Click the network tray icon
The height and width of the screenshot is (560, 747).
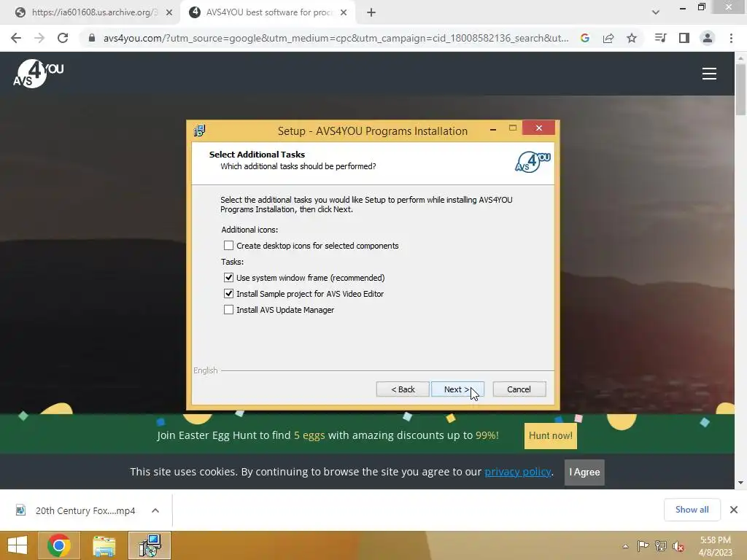[661, 546]
